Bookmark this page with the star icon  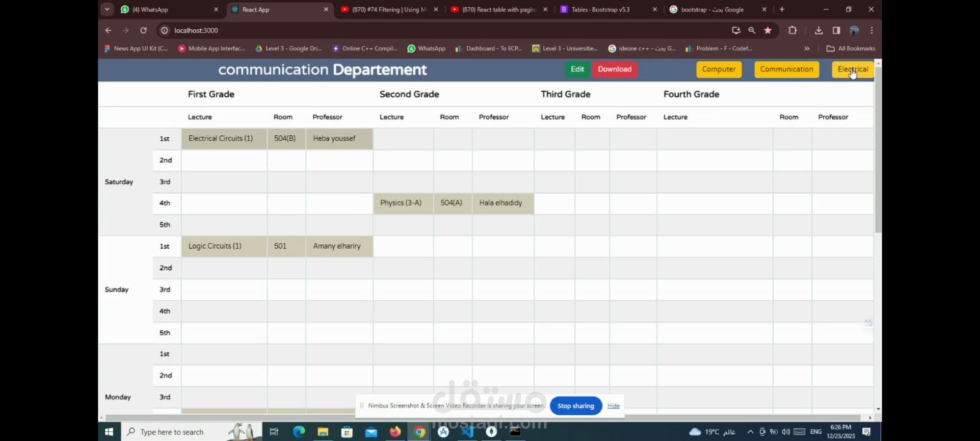(768, 30)
